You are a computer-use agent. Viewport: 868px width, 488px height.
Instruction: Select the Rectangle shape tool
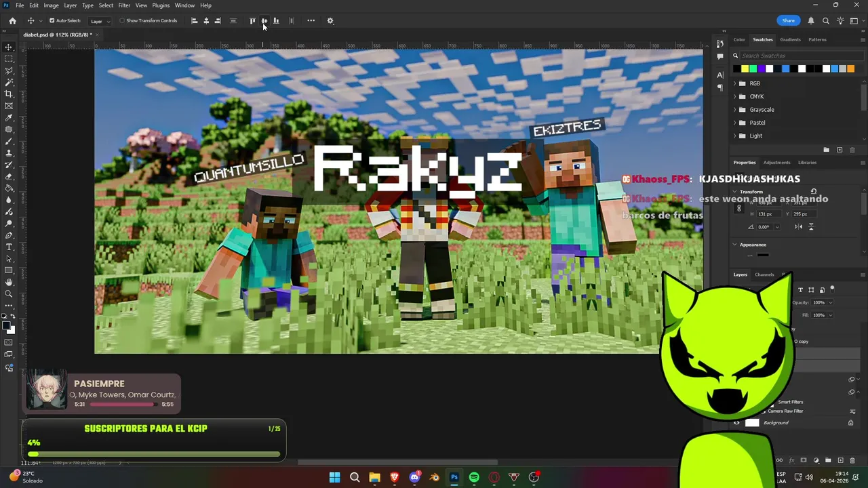[9, 270]
